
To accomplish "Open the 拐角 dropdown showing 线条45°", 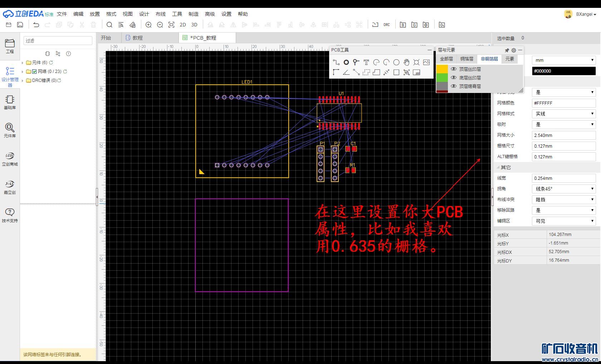I will (563, 189).
